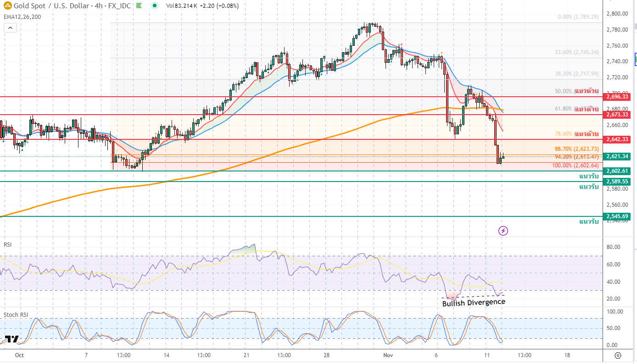Viewport: 637px width, 364px height.
Task: Select the EMA12,26,200 indicator label
Action: click(22, 17)
